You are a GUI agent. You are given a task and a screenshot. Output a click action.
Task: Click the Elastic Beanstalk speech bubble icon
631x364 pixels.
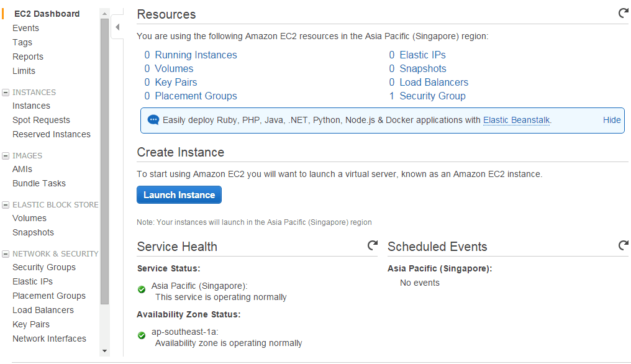(x=153, y=120)
